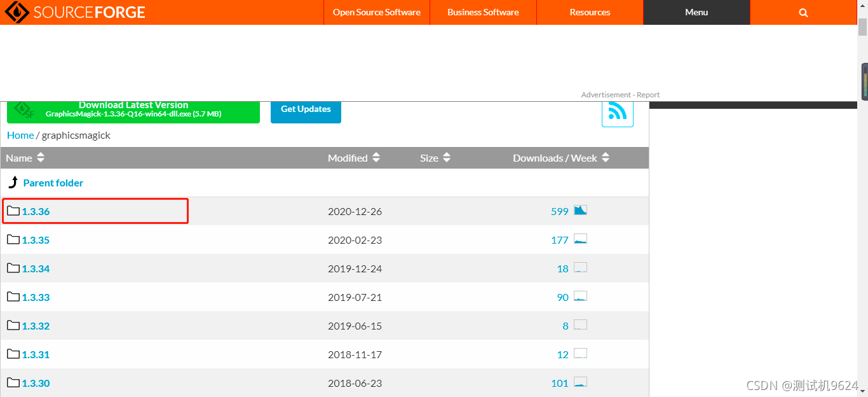This screenshot has width=868, height=397.
Task: Click the 8 downloads count
Action: tap(566, 326)
